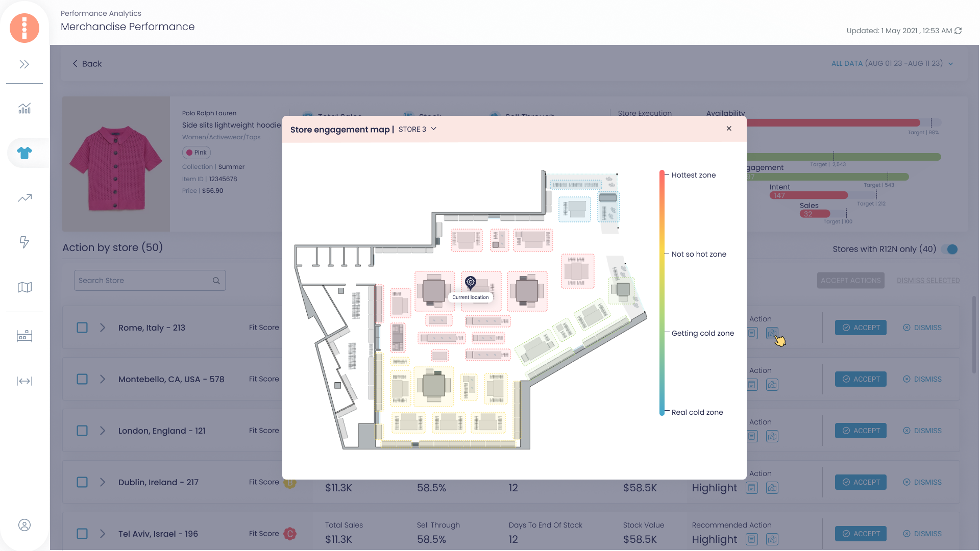
Task: Click the lightning bolt sidebar icon
Action: pos(24,242)
